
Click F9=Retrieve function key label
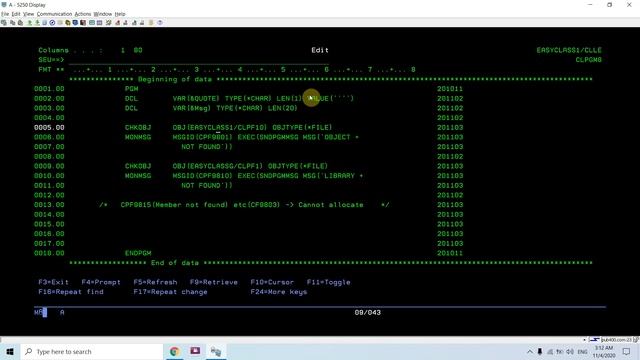coord(213,282)
